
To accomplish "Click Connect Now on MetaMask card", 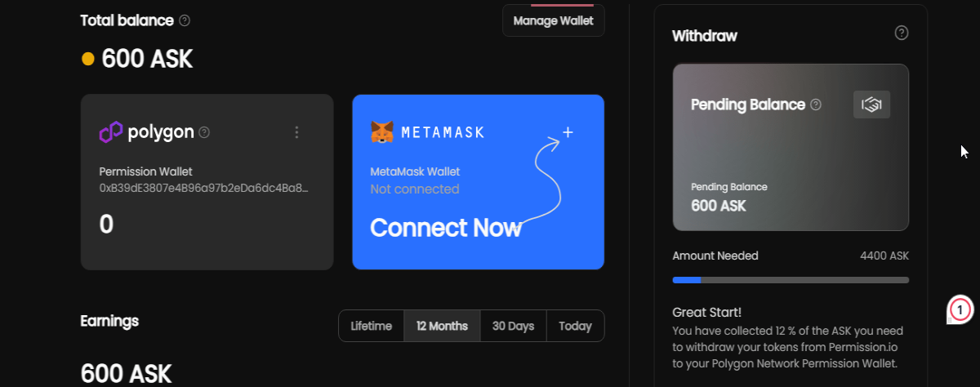I will (446, 227).
